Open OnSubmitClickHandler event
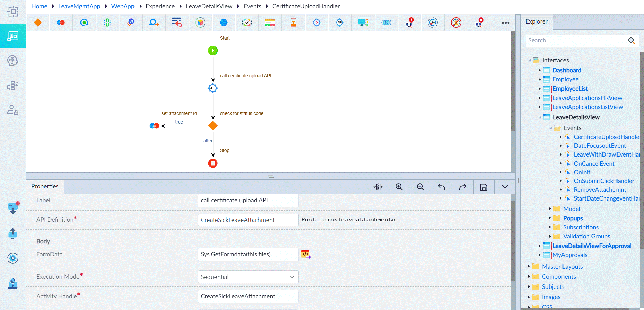The height and width of the screenshot is (310, 644). point(604,181)
